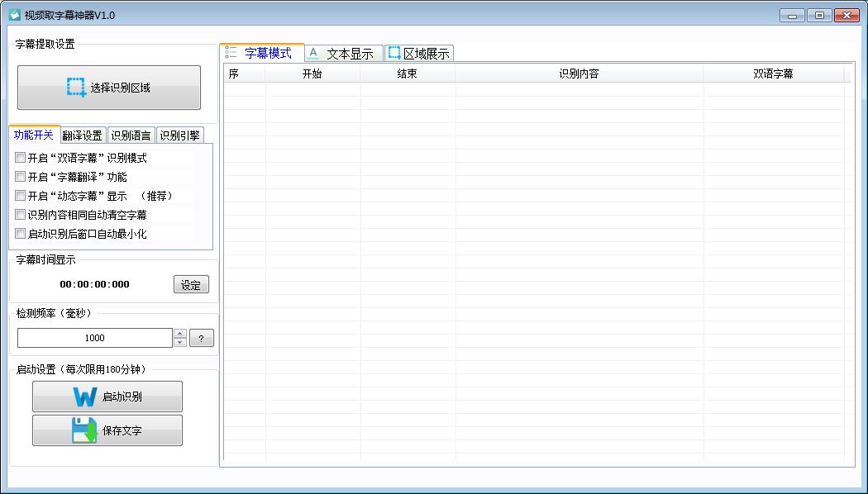868x494 pixels.
Task: Click the 序 column header
Action: click(244, 74)
